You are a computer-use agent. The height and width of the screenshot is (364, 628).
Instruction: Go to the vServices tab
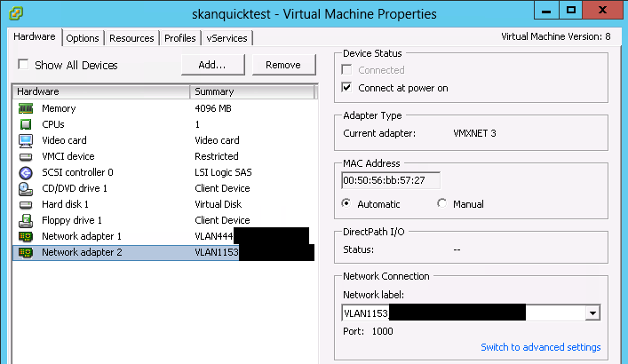point(227,38)
